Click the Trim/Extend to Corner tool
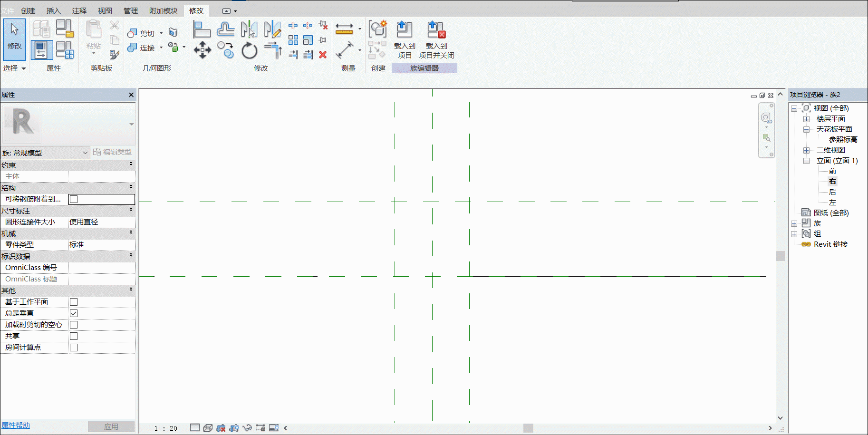The height and width of the screenshot is (435, 868). 273,50
